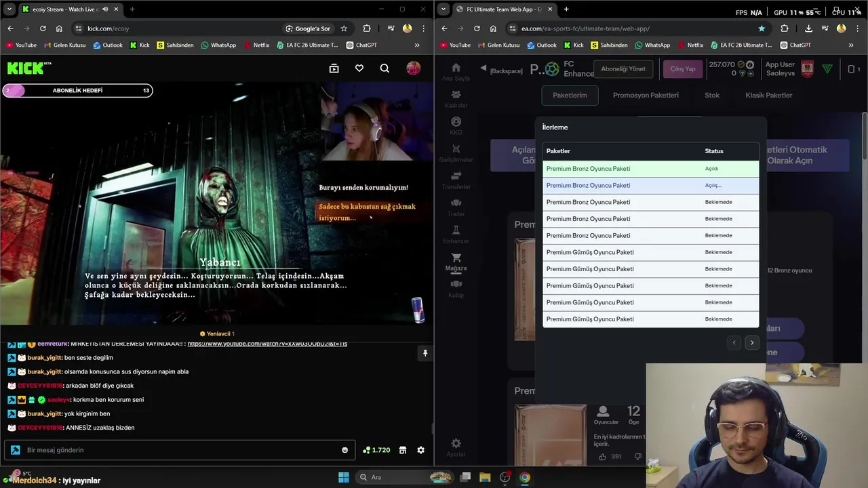Viewport: 868px width, 488px height.
Task: Open the Kick favorites heart icon
Action: point(359,68)
